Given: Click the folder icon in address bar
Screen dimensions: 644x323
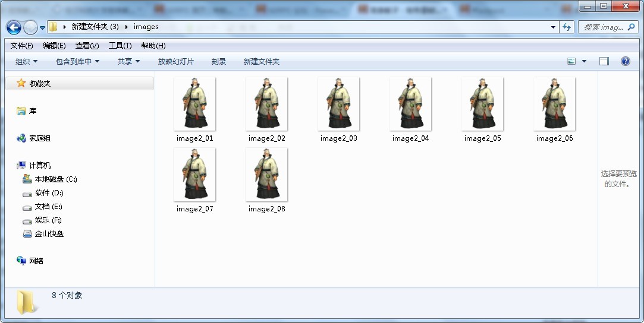Looking at the screenshot, I should pos(54,27).
